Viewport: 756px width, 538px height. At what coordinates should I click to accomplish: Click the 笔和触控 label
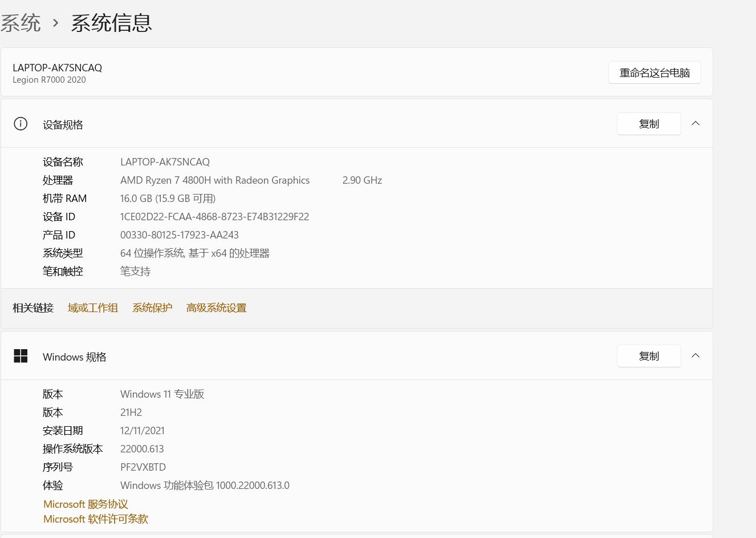click(63, 272)
